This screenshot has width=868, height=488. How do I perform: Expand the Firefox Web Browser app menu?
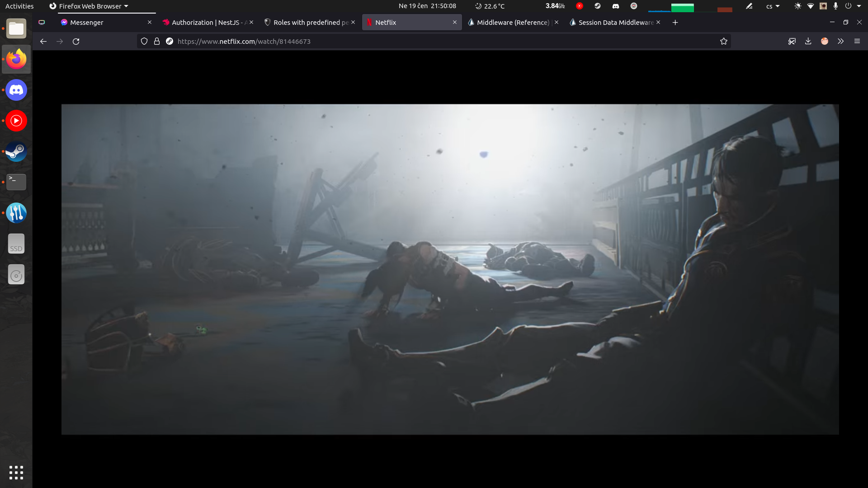[x=90, y=6]
